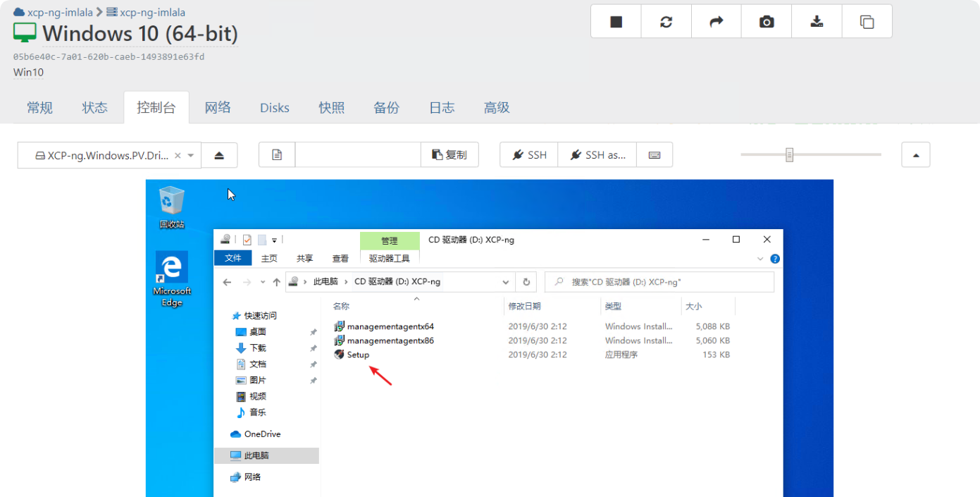Open the 文件 menu in Explorer

tap(233, 259)
